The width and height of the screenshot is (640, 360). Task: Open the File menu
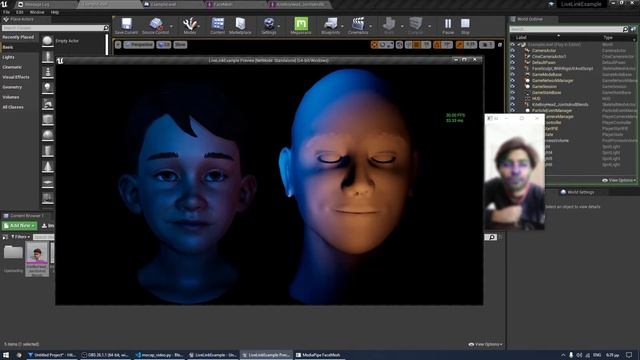click(6, 12)
